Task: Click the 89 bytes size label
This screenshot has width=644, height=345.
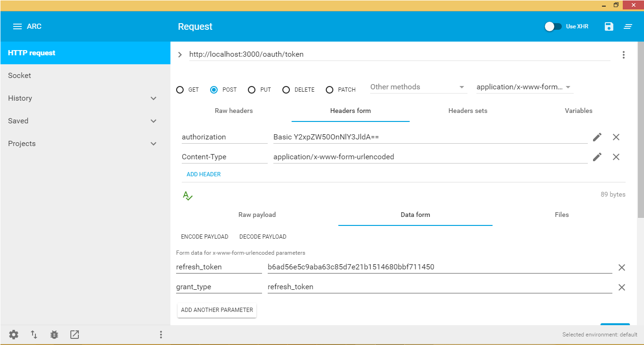Action: [x=613, y=194]
